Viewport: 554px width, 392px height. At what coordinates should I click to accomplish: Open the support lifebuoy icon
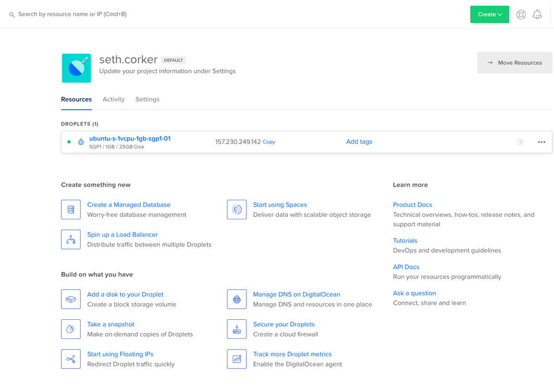521,14
